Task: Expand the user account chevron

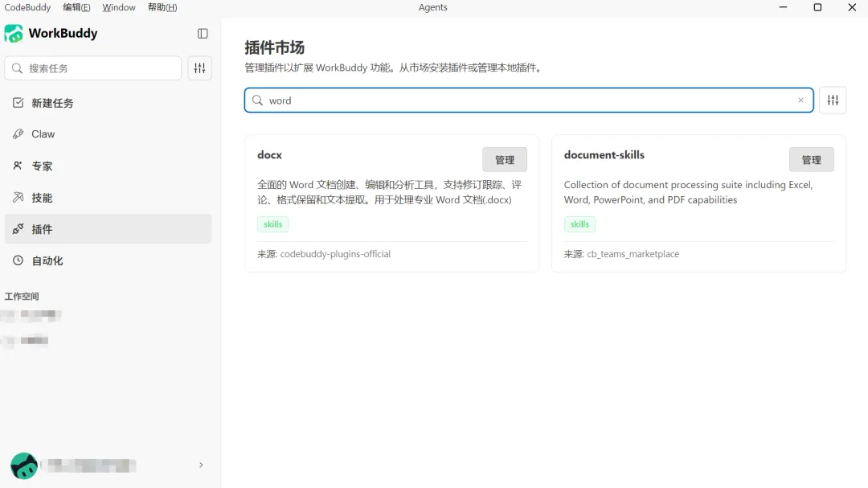Action: point(201,465)
